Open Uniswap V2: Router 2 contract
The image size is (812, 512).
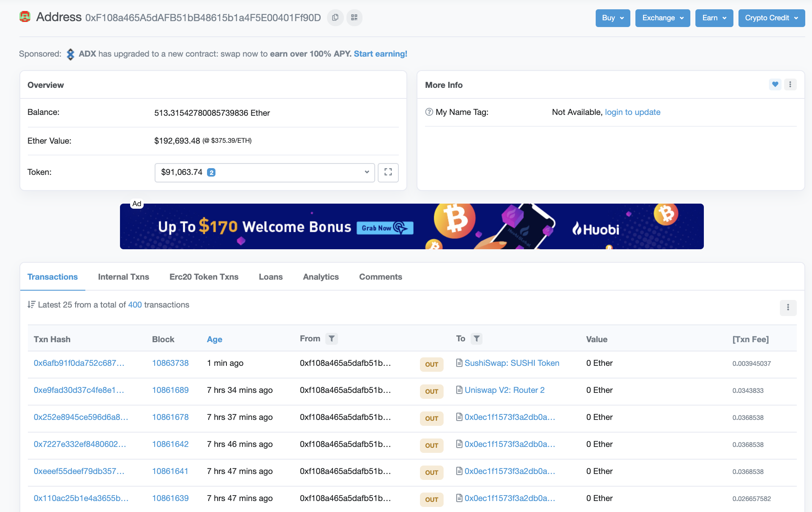point(504,390)
